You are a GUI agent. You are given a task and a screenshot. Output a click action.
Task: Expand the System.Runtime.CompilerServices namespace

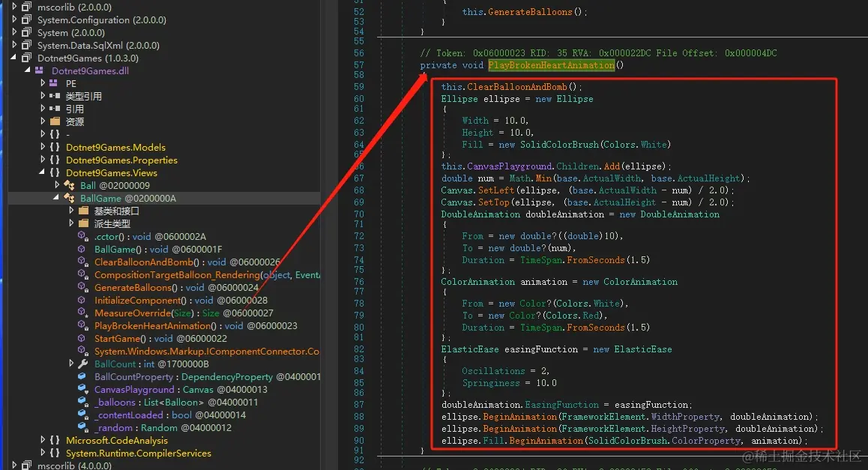43,452
